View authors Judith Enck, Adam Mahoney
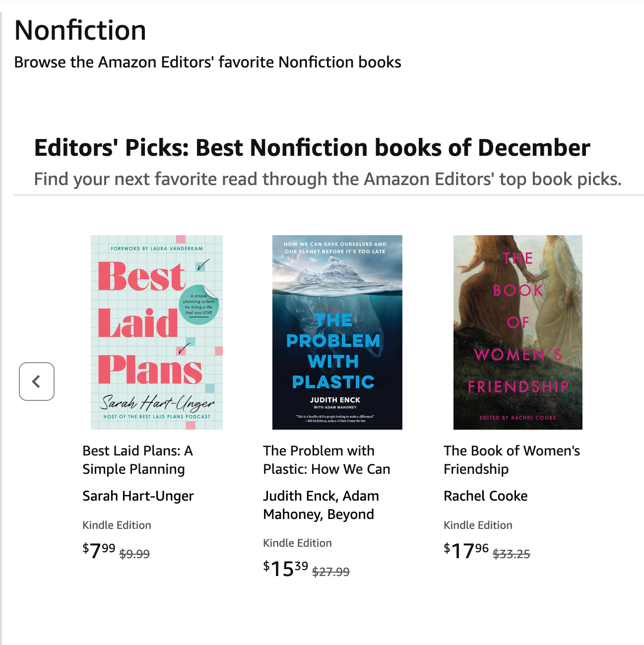 tap(321, 505)
